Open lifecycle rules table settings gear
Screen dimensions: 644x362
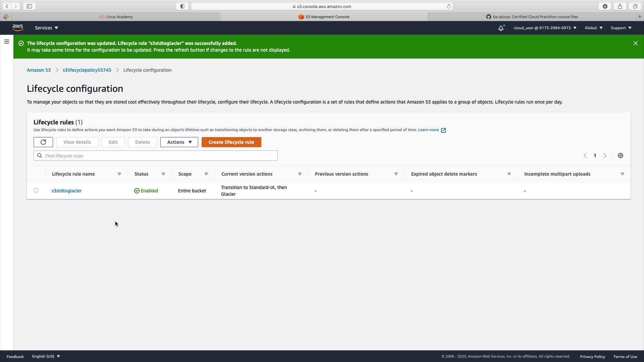(x=620, y=156)
